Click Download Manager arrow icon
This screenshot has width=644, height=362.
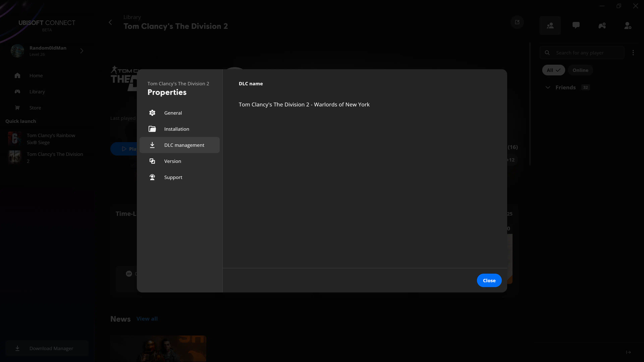point(17,348)
